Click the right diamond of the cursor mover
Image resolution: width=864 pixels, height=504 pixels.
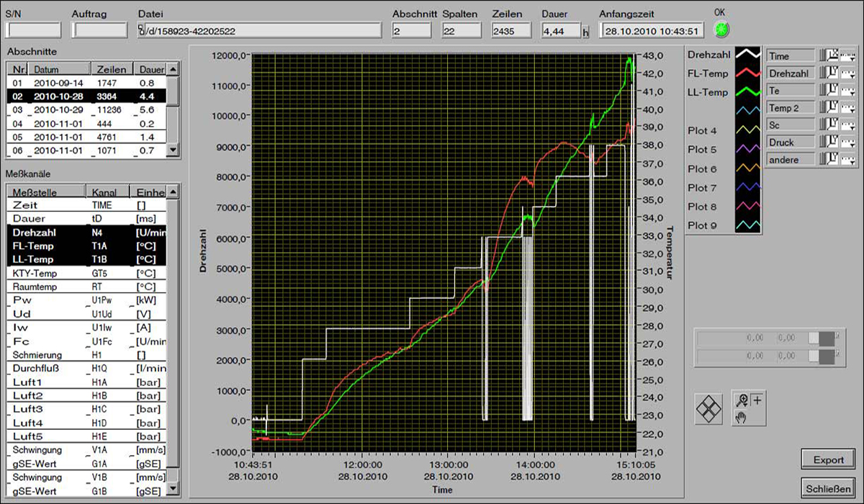coord(716,409)
